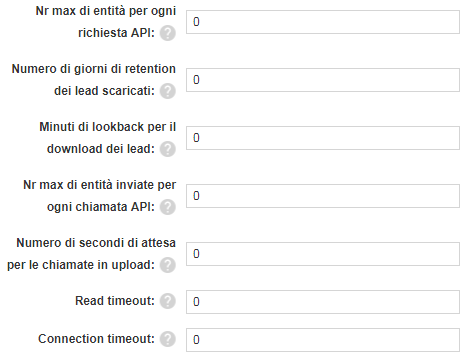Click the 'Numero di secondi di attesa' label
Viewport: 468px width, 361px height.
click(x=96, y=243)
